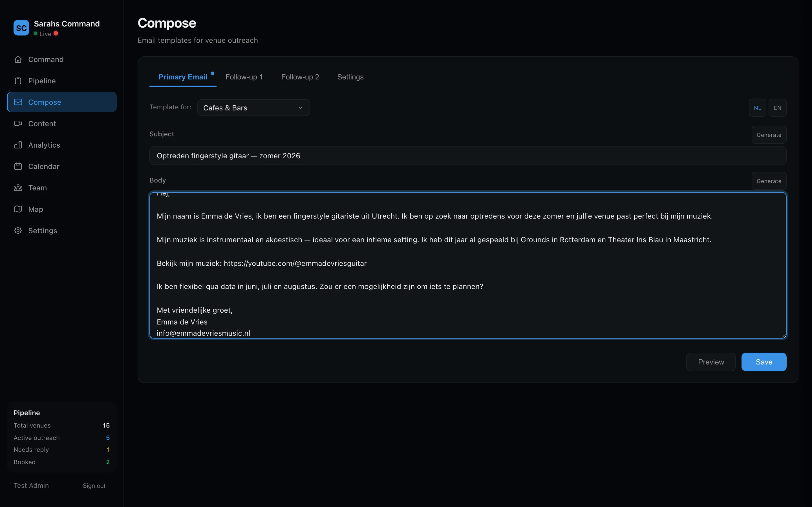Switch language to EN
The image size is (812, 507).
[778, 108]
